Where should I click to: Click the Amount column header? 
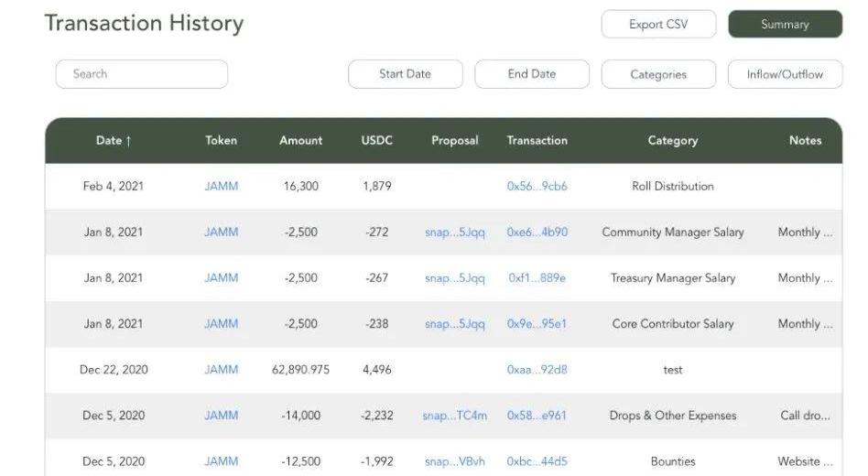[300, 141]
